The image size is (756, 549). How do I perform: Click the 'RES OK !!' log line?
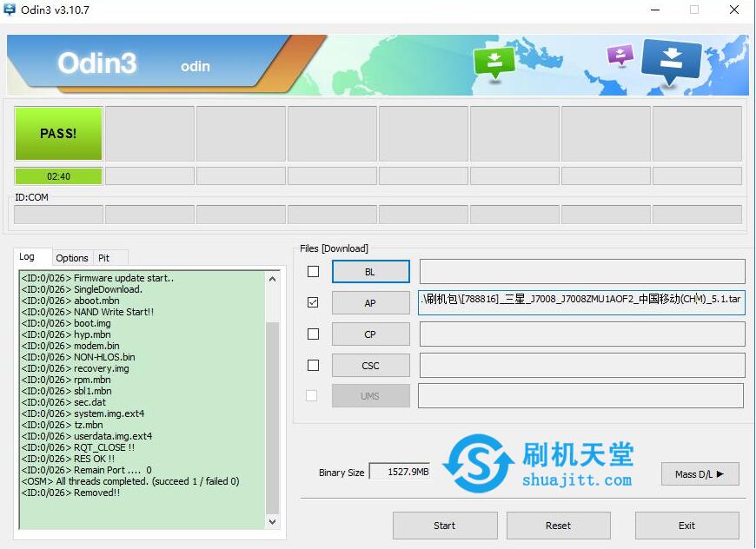point(68,459)
